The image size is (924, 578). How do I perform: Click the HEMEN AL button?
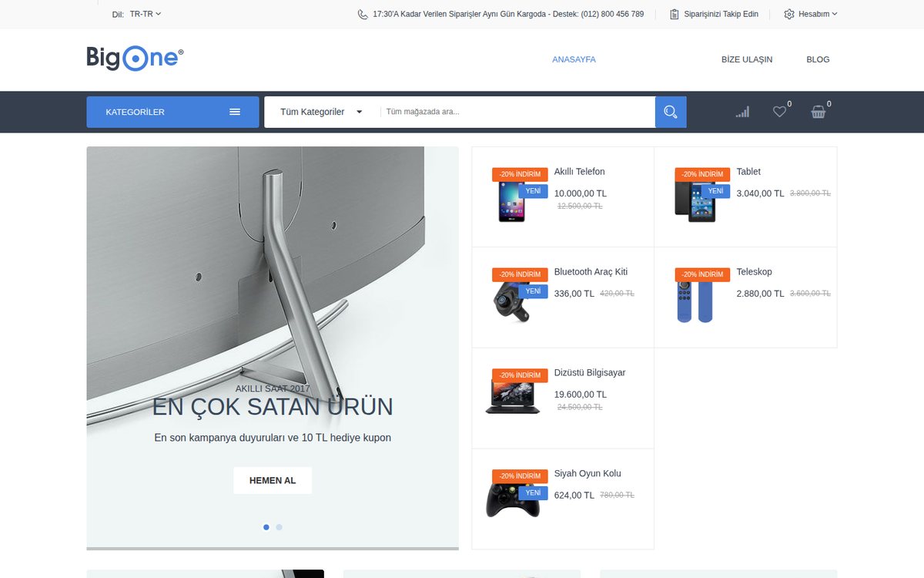pyautogui.click(x=273, y=480)
